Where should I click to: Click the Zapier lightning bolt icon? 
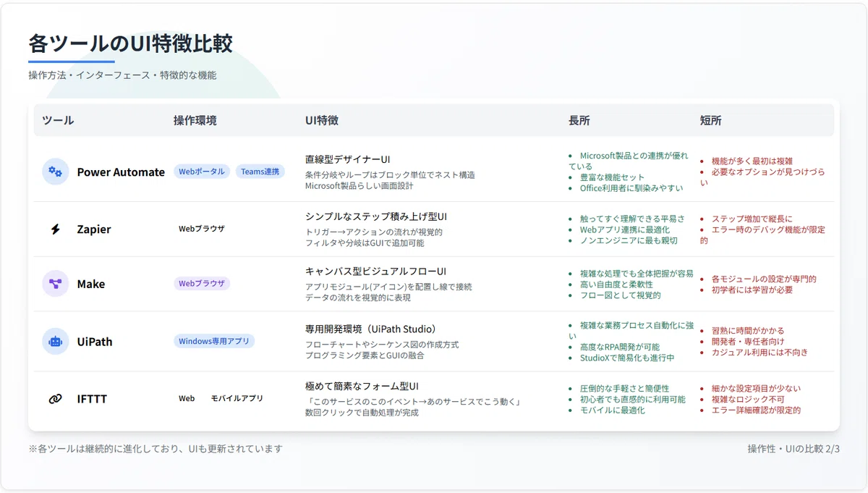55,229
